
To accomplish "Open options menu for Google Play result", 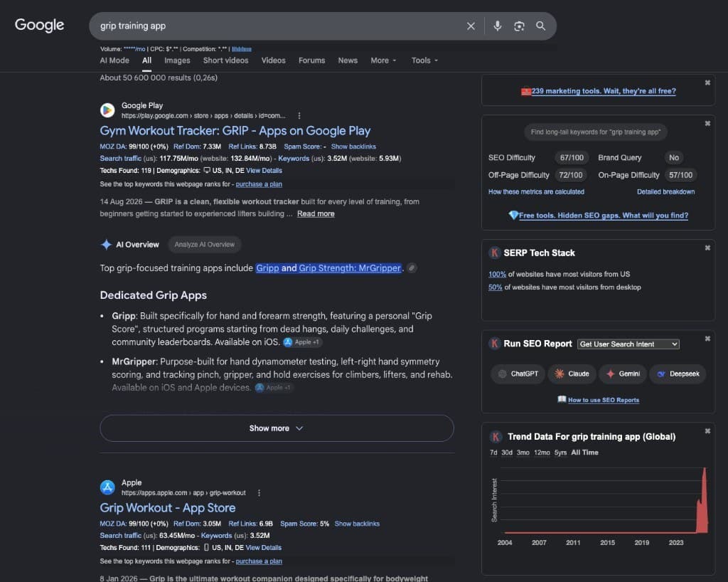I will pos(299,116).
